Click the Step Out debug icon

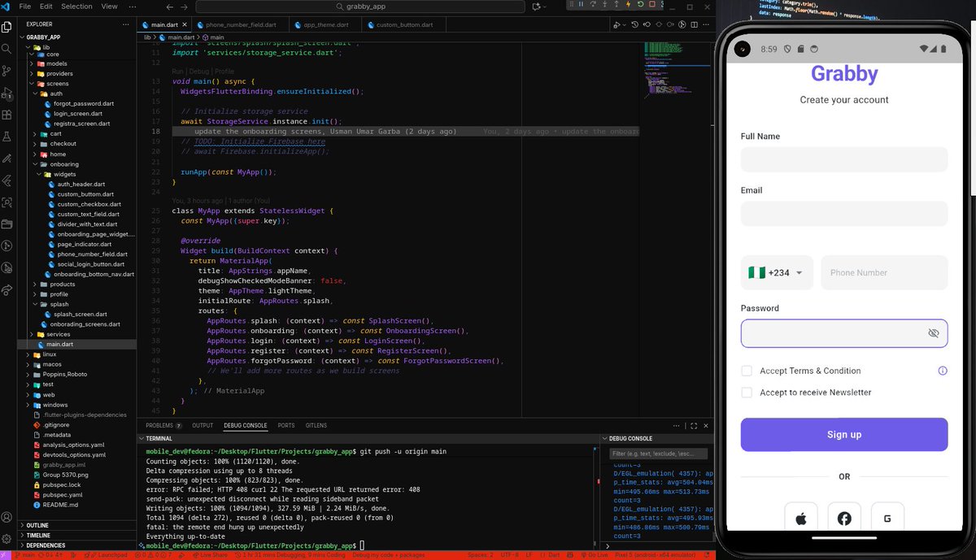click(617, 6)
